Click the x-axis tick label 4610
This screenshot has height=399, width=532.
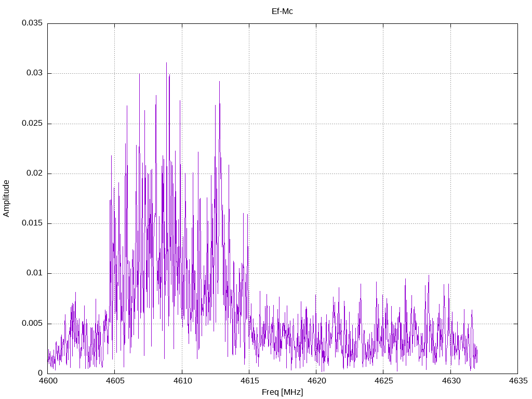(x=182, y=381)
